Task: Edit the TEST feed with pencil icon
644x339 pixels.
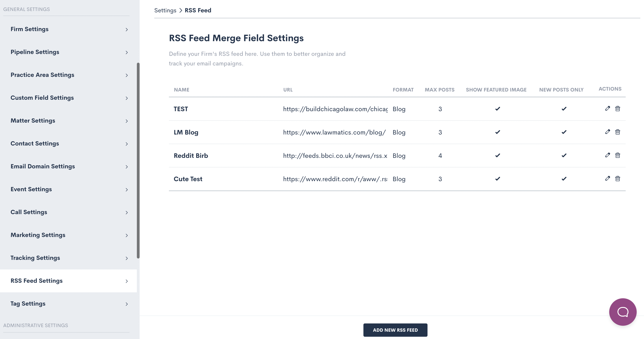Action: click(608, 108)
